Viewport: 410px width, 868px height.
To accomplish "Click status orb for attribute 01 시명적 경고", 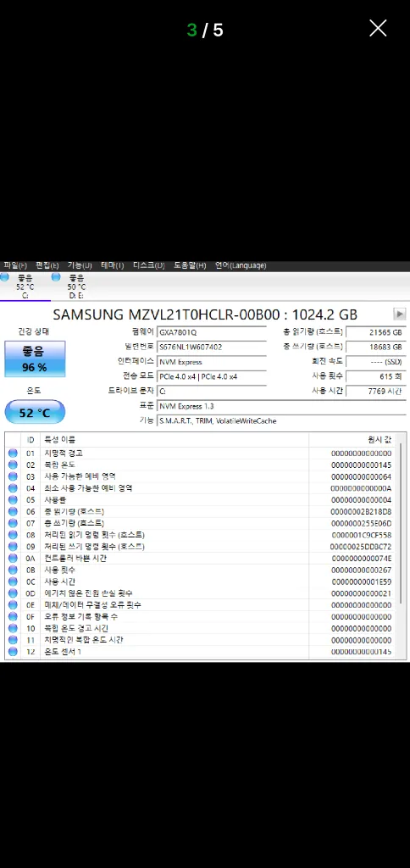I will pos(13,453).
